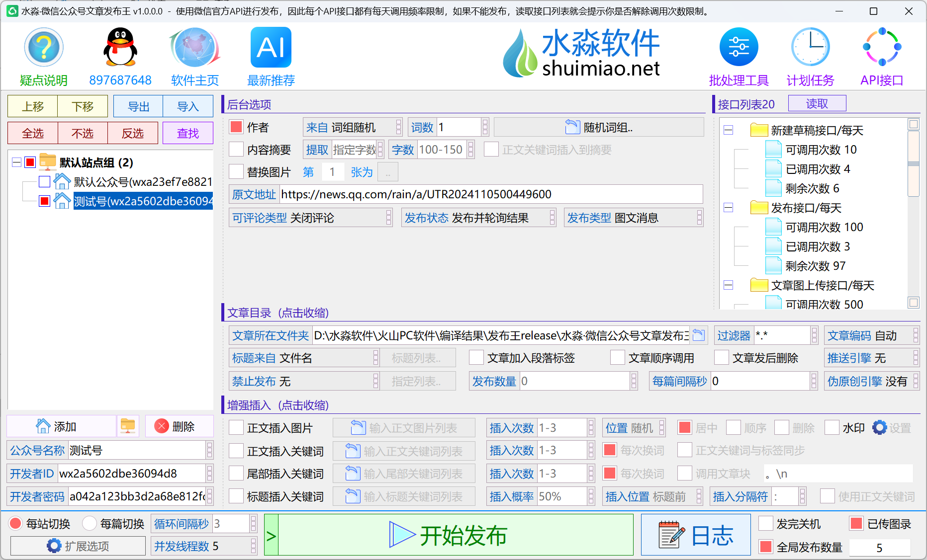Enable the 替换图片 checkbox

pos(236,172)
